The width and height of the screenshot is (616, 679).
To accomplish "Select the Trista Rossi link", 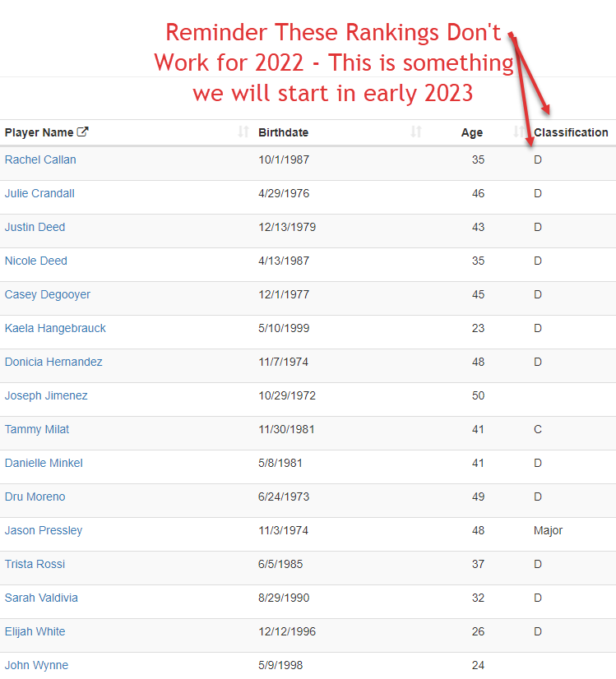I will 35,564.
